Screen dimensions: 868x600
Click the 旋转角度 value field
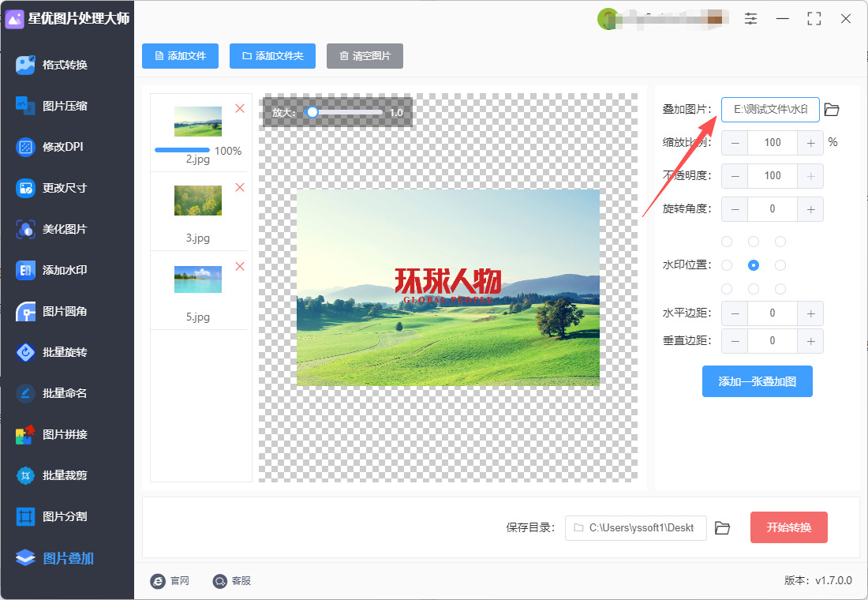[773, 209]
